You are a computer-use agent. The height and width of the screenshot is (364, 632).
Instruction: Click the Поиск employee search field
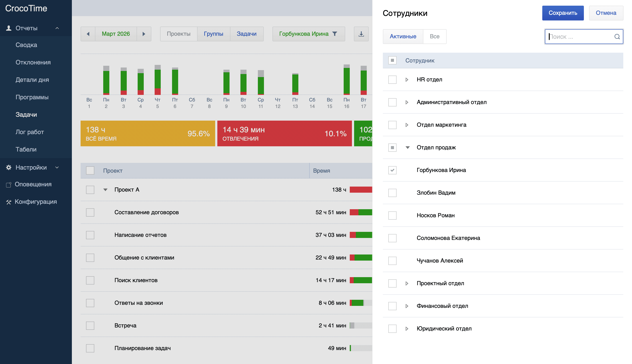point(584,37)
